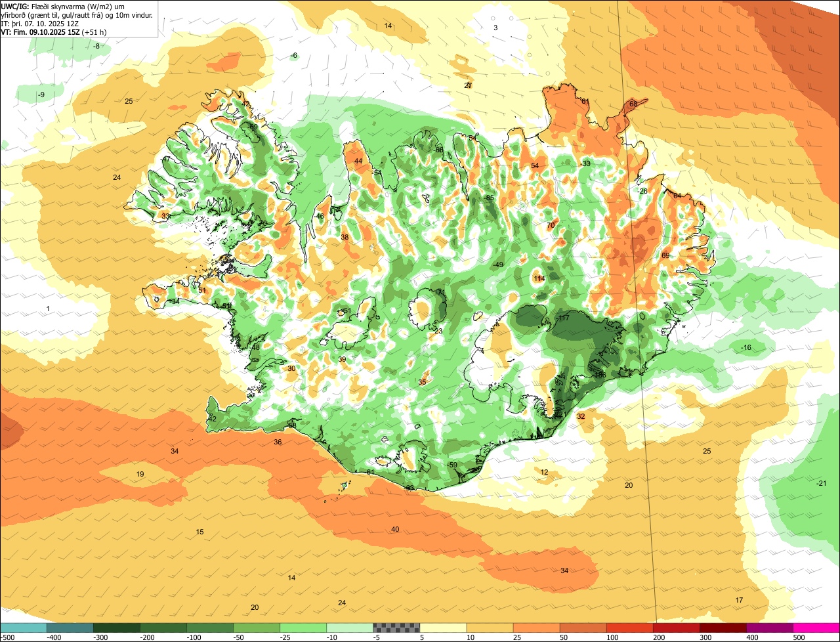Click the map value '-33'

click(585, 163)
